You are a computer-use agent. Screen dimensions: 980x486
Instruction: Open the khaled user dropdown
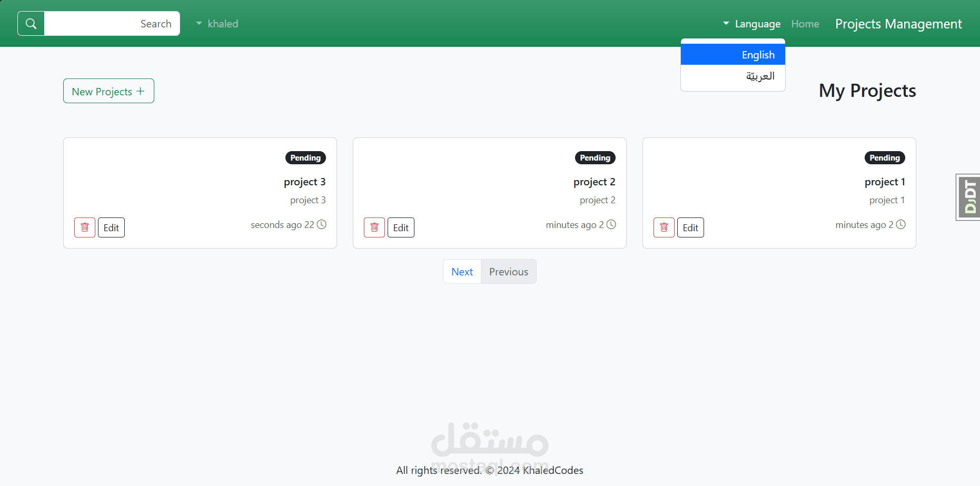pyautogui.click(x=217, y=24)
